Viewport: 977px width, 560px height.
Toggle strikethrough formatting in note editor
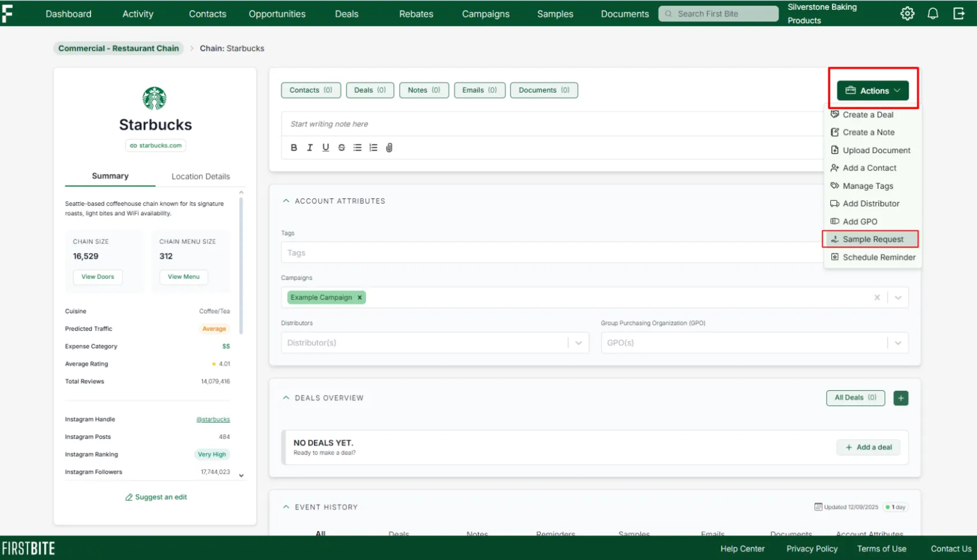[x=342, y=148]
